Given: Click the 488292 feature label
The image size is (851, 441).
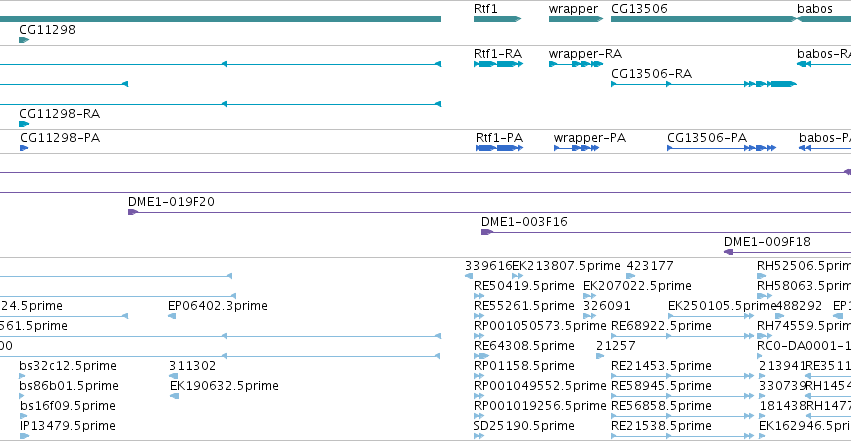Looking at the screenshot, I should click(798, 306).
